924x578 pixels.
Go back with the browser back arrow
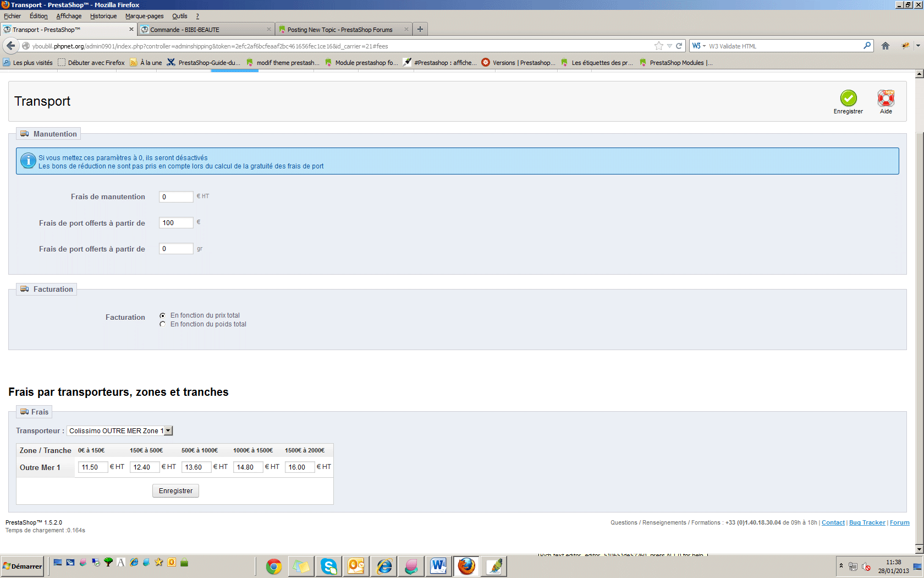pos(10,46)
